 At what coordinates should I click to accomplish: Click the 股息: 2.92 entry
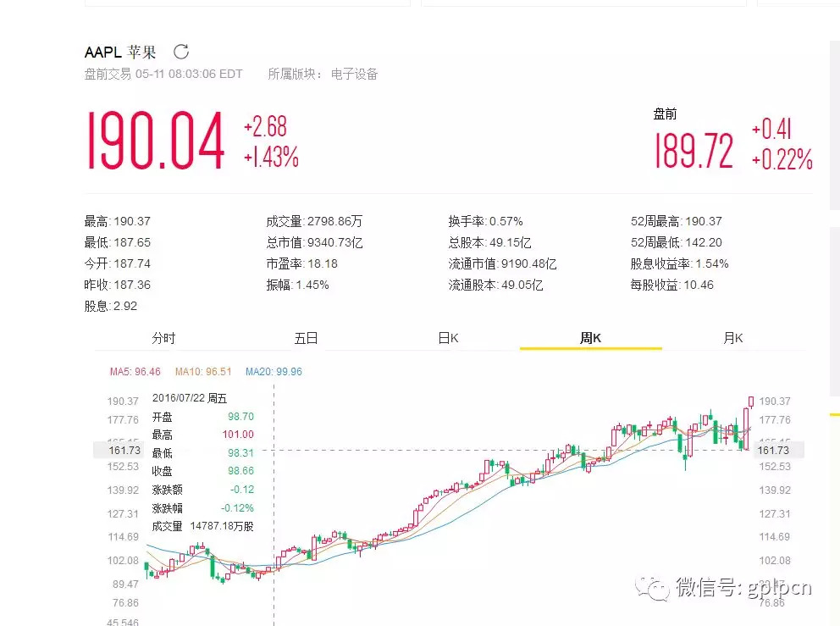click(x=111, y=306)
